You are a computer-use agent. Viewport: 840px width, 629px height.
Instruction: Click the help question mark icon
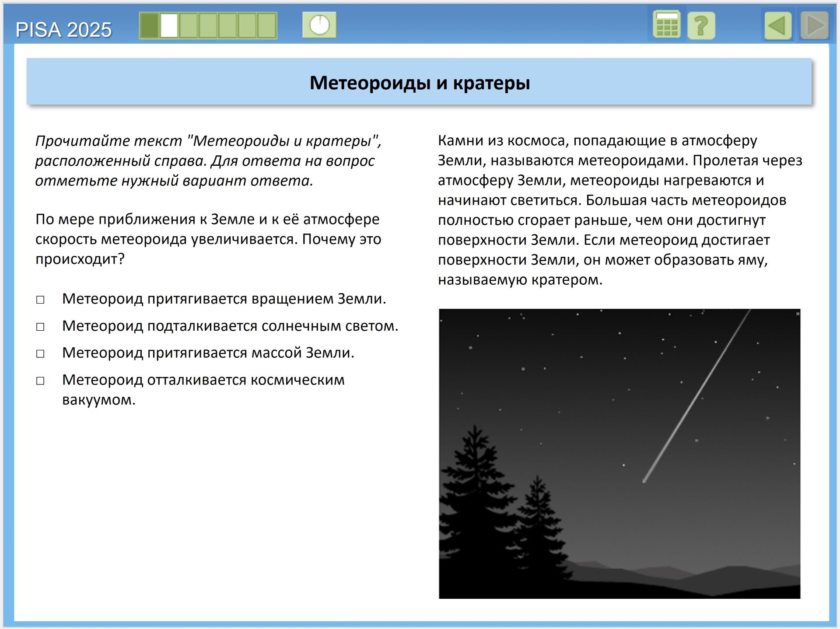(x=701, y=26)
